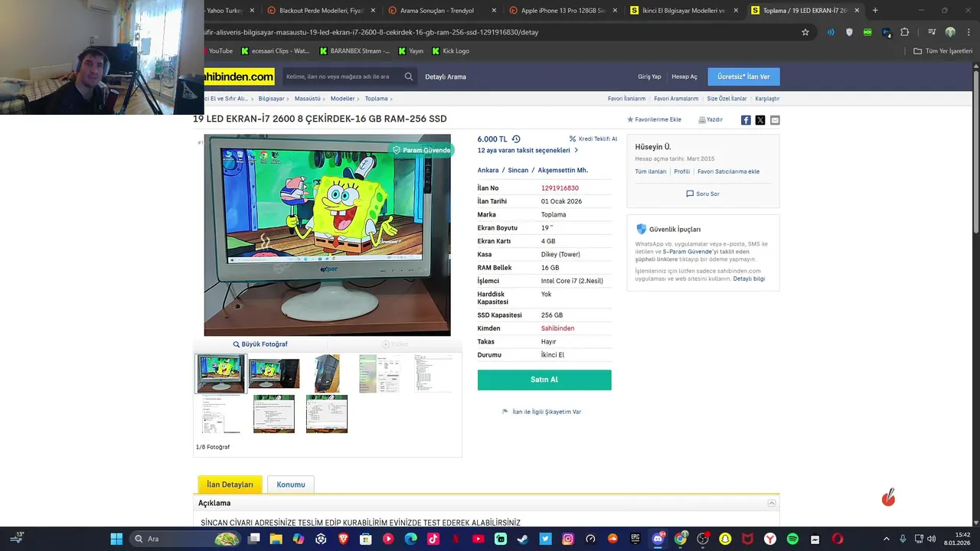Share listing on Facebook icon

[746, 120]
